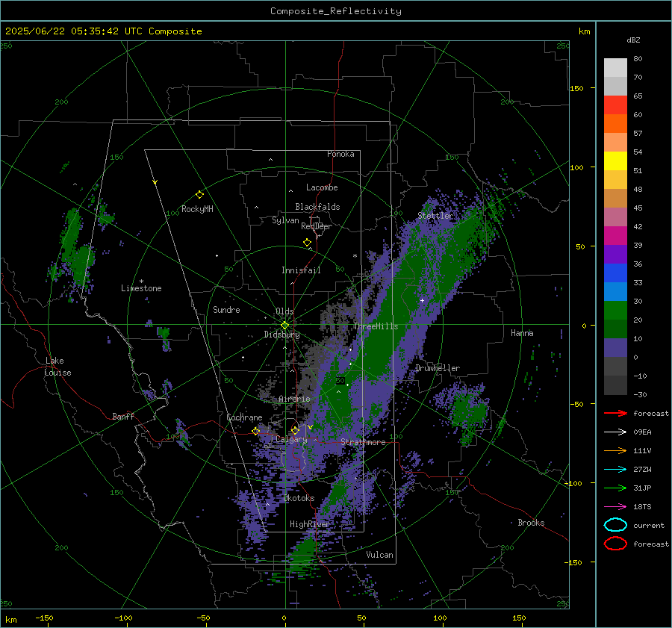Click the Blackfalds city label
The image size is (672, 628).
coord(317,207)
